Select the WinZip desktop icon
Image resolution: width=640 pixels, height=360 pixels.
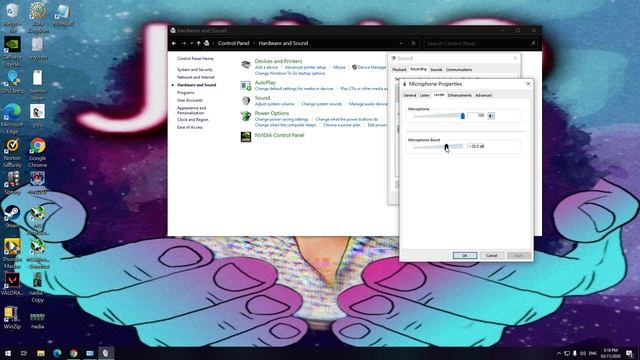click(12, 318)
